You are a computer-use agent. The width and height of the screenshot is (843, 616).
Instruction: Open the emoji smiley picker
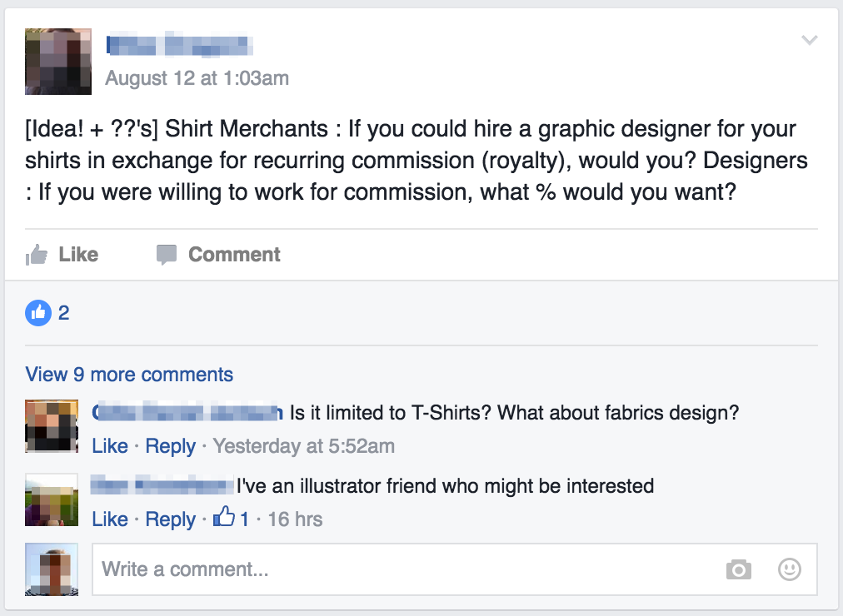click(789, 569)
